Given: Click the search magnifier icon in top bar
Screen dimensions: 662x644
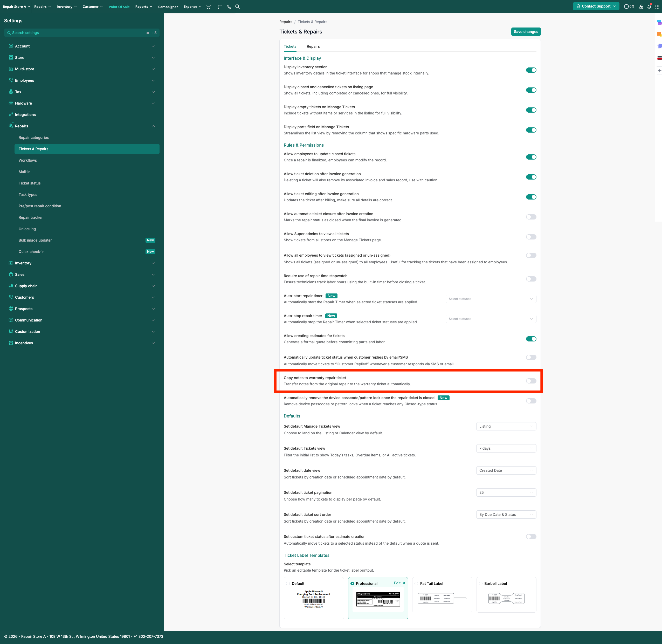Looking at the screenshot, I should (x=237, y=7).
